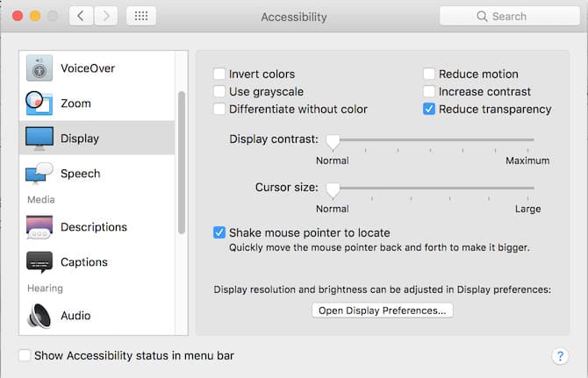Show all preferences grid button
588x378 pixels.
[x=141, y=16]
